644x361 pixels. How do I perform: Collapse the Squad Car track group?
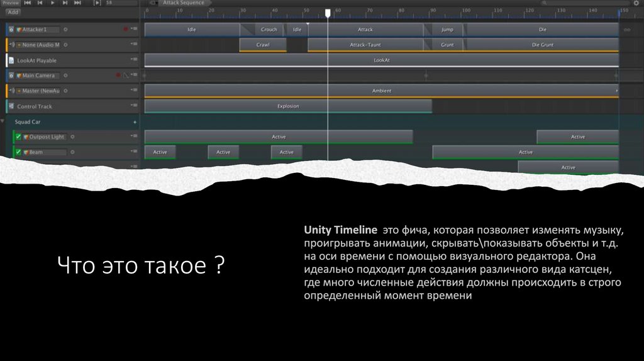pos(3,121)
